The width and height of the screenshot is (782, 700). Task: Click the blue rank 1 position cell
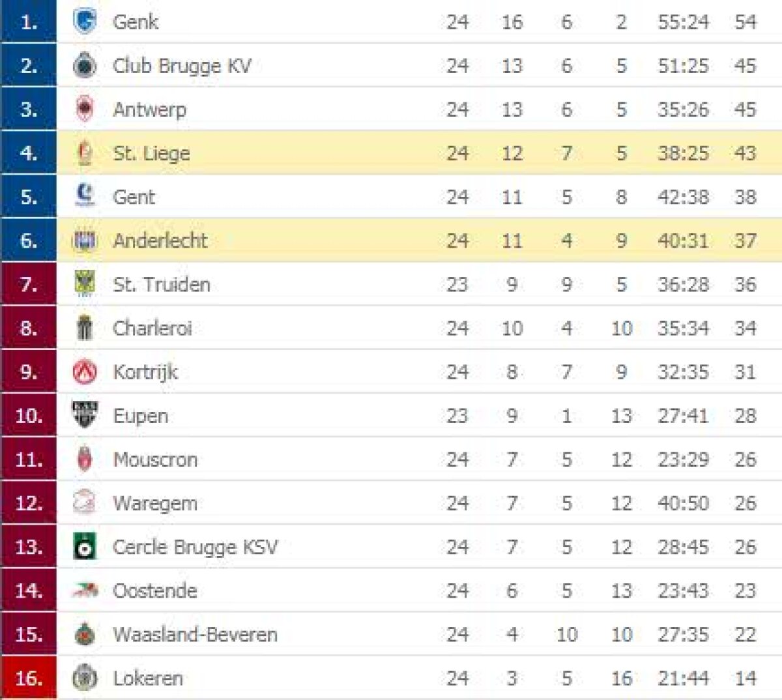point(29,22)
